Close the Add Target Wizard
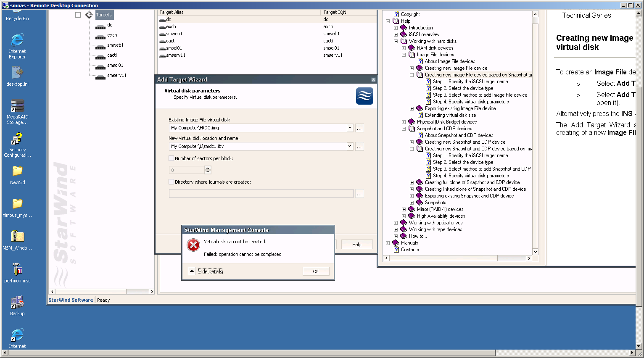The image size is (644, 358). tap(373, 79)
